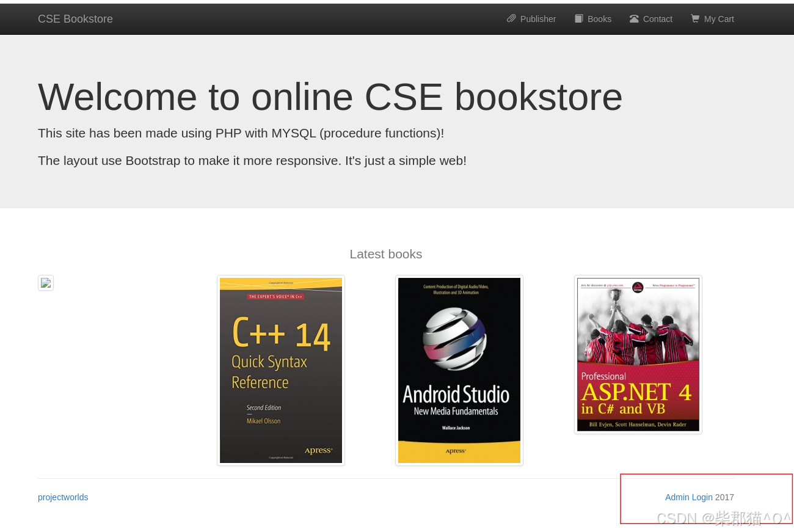Screen dimensions: 794x532
Task: Open the Publisher menu item
Action: pyautogui.click(x=531, y=19)
